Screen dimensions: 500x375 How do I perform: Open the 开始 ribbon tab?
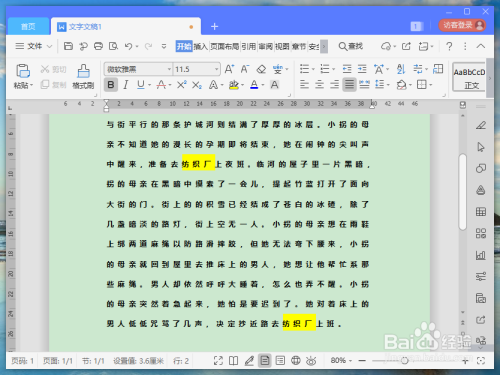184,46
